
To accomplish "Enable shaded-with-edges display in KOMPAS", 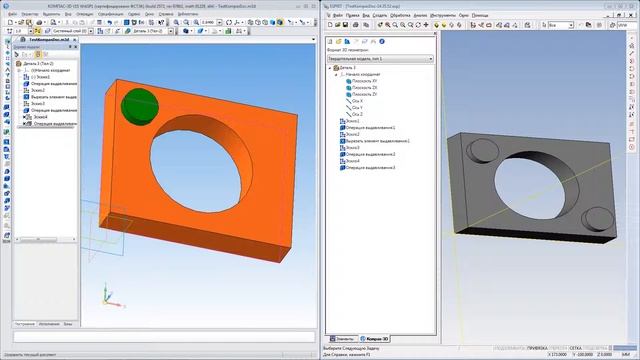I will click(280, 22).
